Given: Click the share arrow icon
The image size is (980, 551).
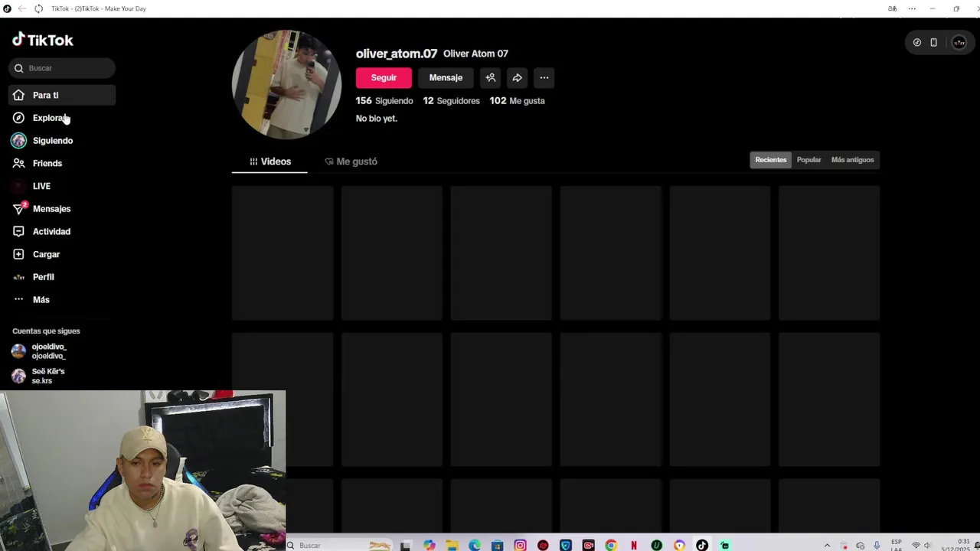Looking at the screenshot, I should 518,77.
